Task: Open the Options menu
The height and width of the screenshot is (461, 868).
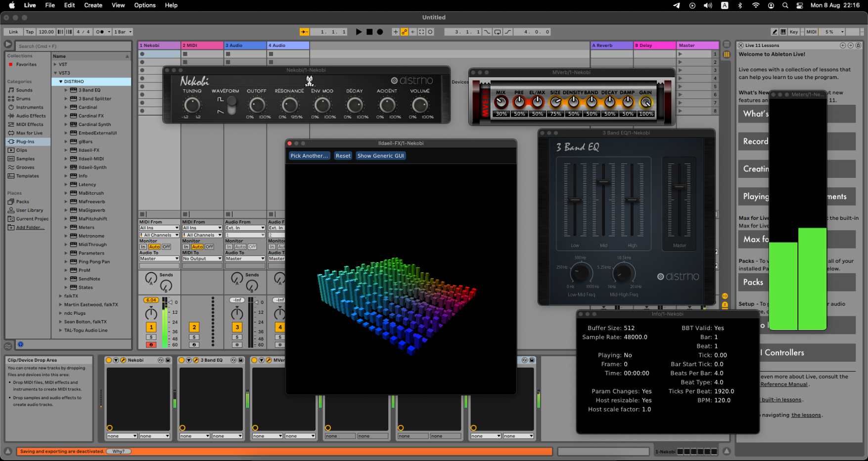Action: [145, 5]
